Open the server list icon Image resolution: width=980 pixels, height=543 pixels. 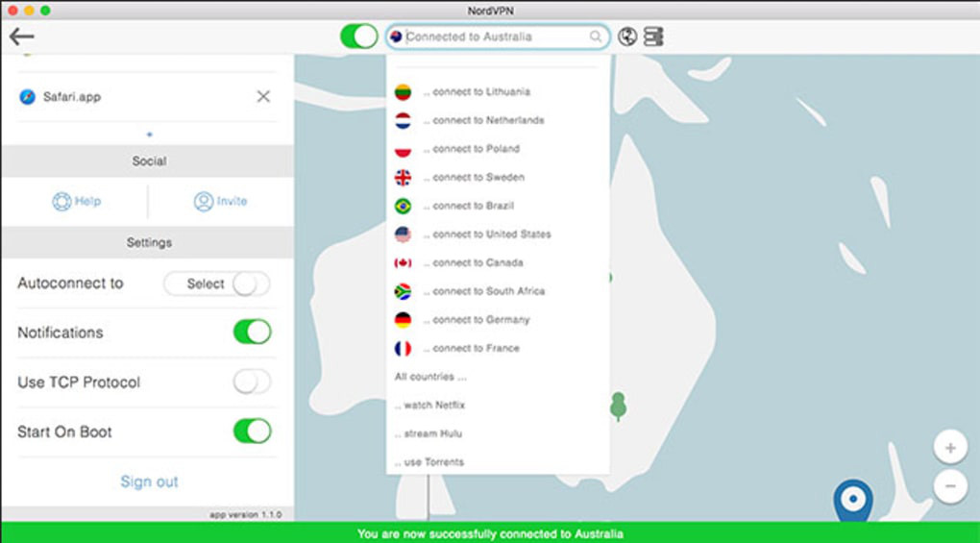pyautogui.click(x=653, y=37)
